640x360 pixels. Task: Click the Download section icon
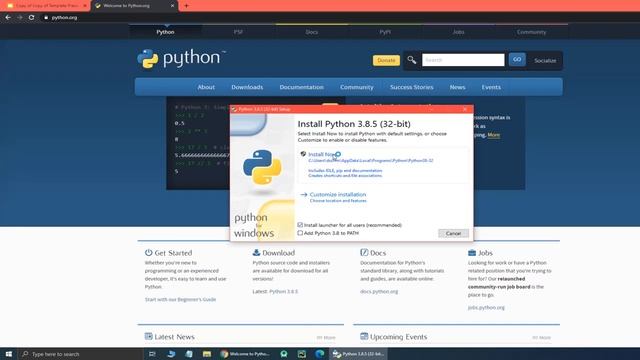pos(256,253)
